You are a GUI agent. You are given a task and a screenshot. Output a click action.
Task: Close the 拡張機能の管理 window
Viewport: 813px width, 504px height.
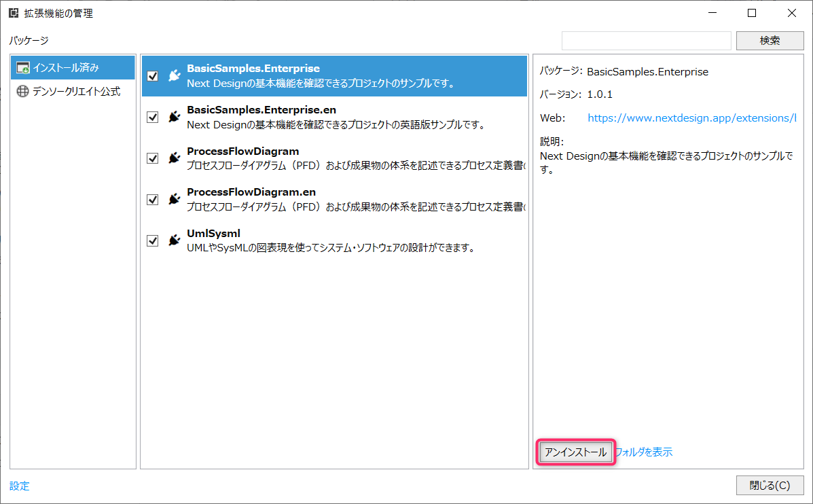[x=792, y=13]
